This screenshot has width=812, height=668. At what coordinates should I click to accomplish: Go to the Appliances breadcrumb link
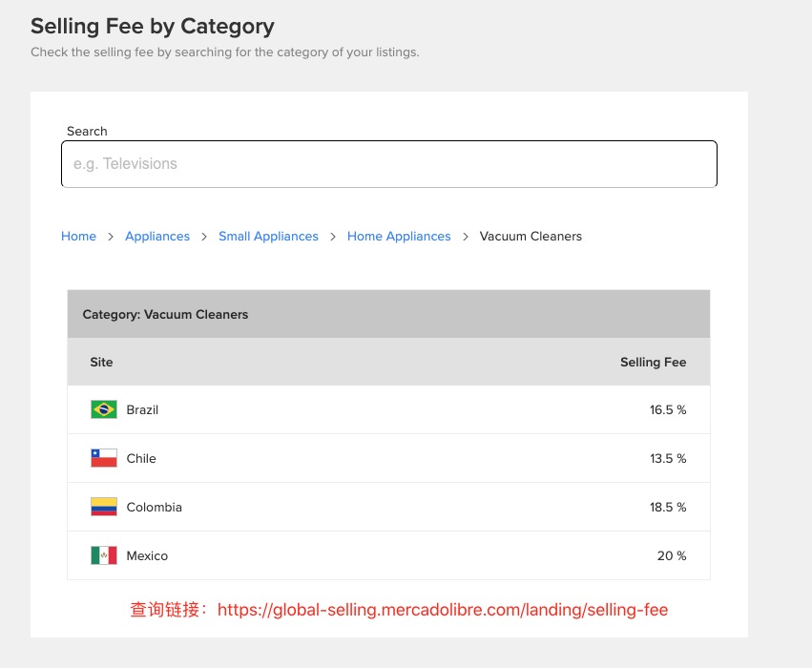point(157,236)
